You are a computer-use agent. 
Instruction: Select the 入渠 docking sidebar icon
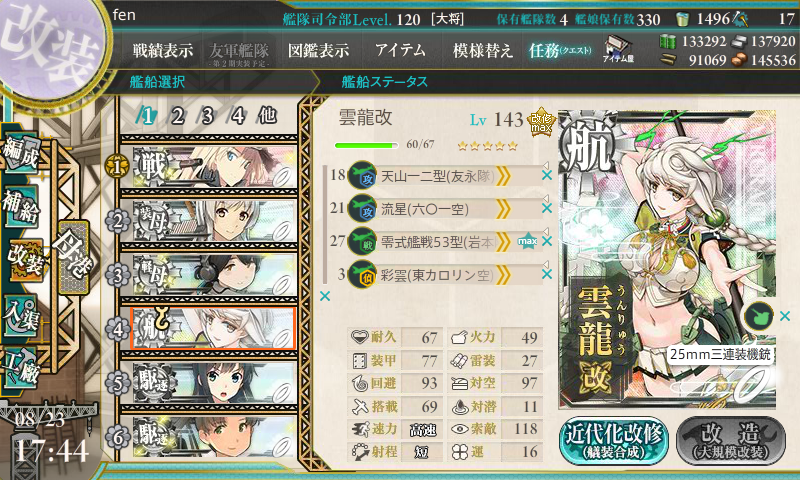click(21, 317)
